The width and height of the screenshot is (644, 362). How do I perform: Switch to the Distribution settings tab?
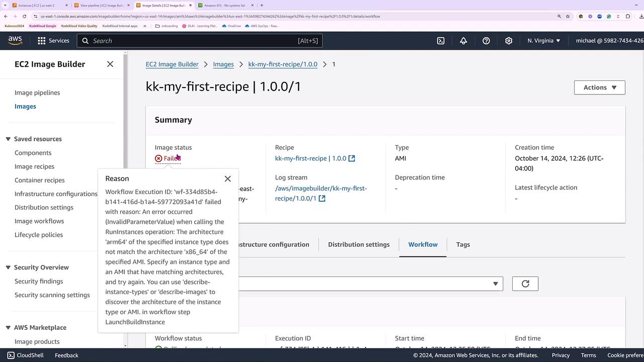click(359, 244)
